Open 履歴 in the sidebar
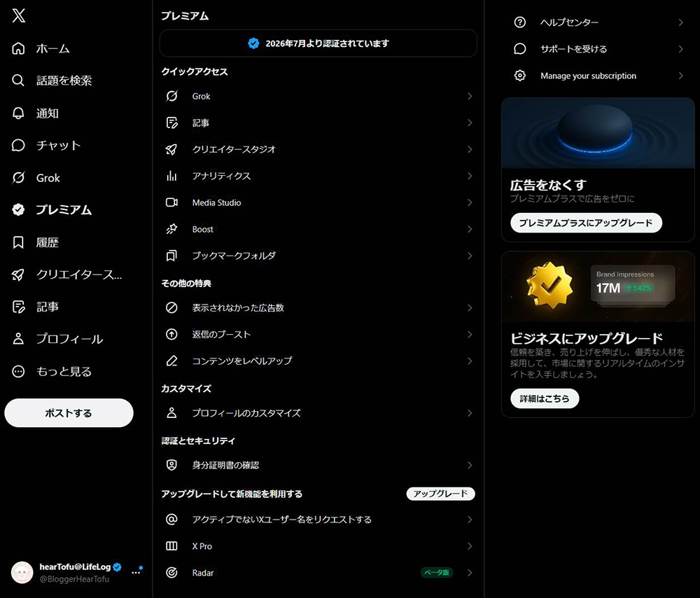 click(48, 242)
